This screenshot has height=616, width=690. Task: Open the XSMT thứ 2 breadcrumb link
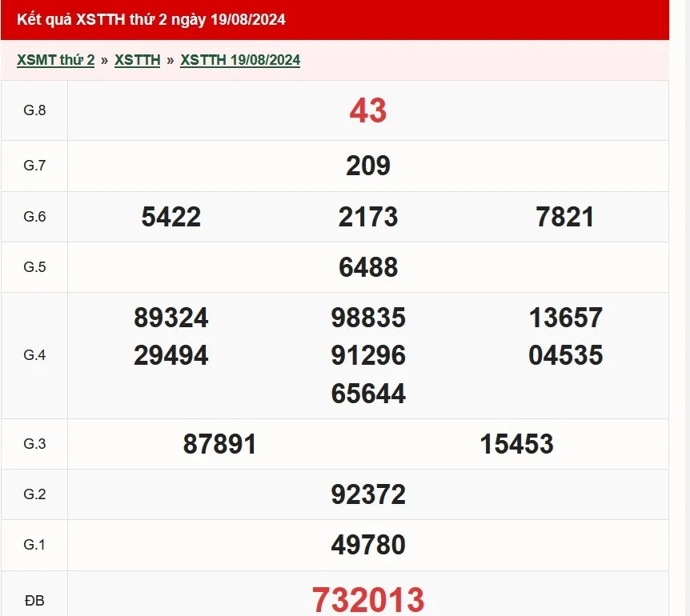55,60
